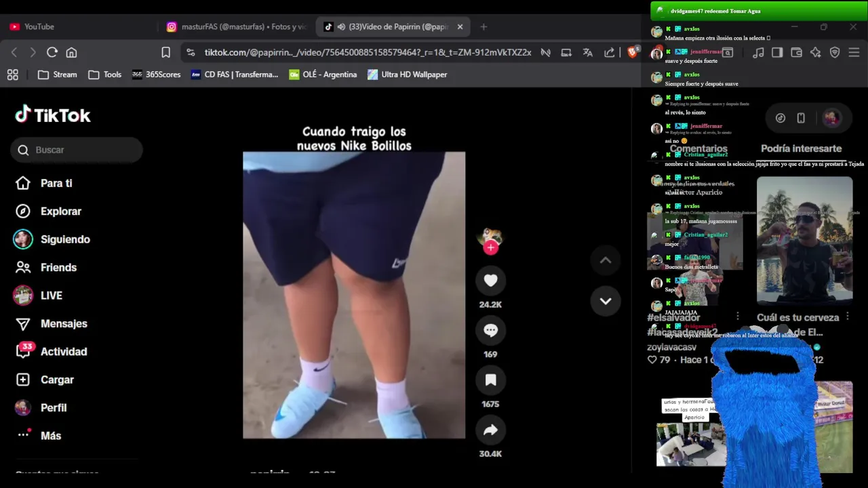Click the get app phone icon
868x488 pixels.
point(801,118)
